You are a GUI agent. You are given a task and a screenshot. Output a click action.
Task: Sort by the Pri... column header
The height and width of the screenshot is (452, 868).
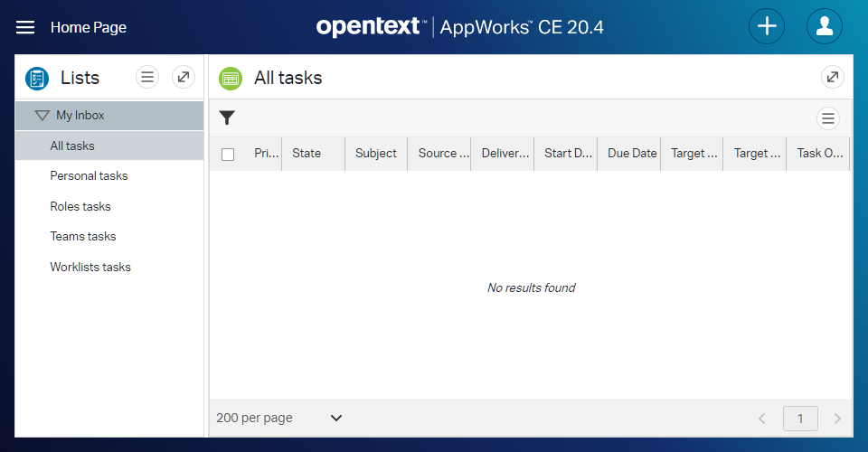click(266, 154)
